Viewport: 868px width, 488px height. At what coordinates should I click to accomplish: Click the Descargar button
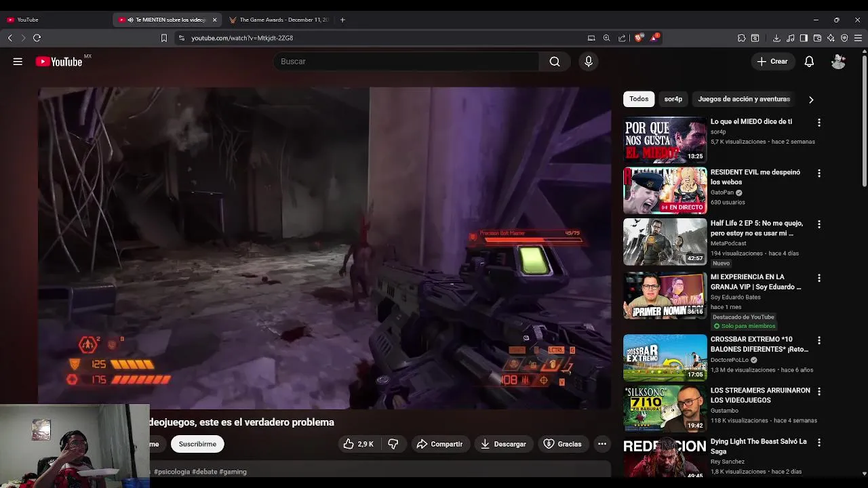[x=503, y=444]
